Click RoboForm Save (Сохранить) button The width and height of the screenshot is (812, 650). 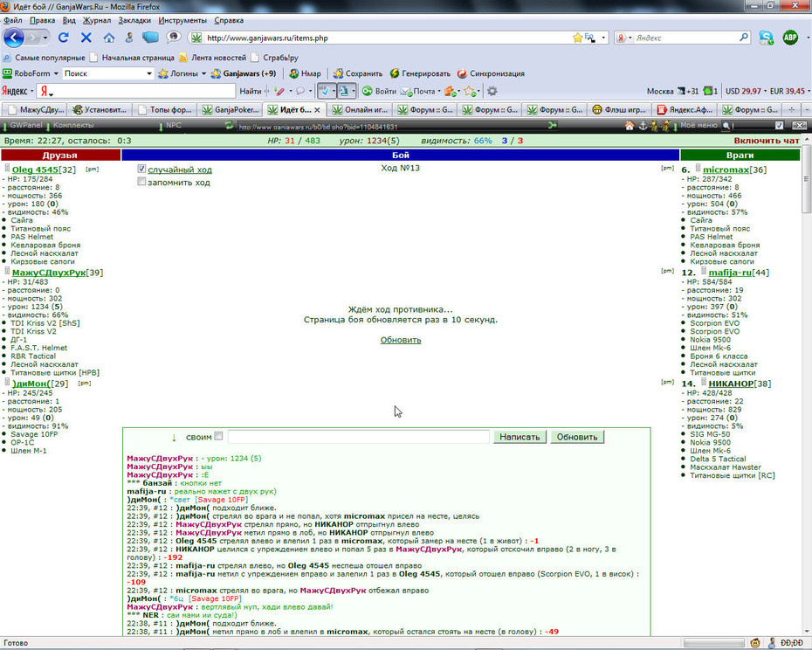click(358, 73)
